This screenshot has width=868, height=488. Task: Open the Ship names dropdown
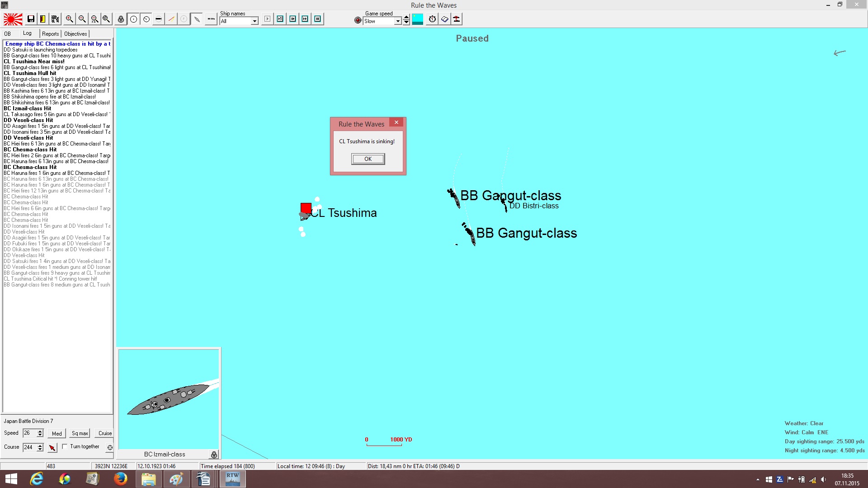(x=255, y=21)
